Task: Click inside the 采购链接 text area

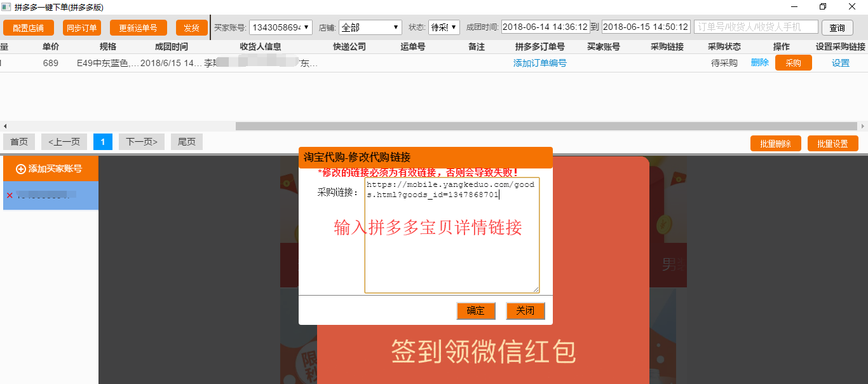Action: click(452, 235)
